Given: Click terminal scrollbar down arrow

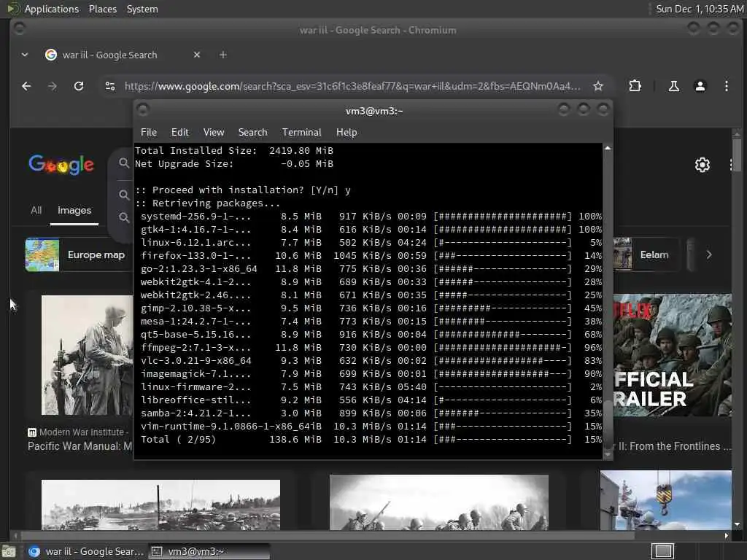Looking at the screenshot, I should coord(608,455).
